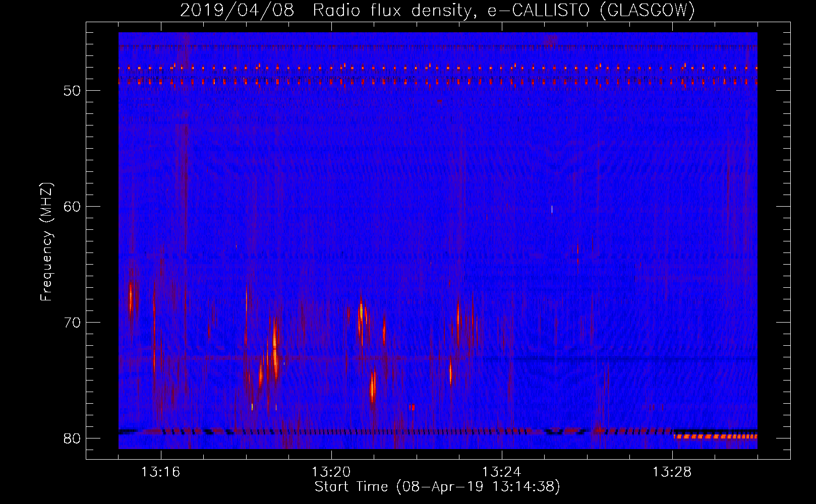Image resolution: width=816 pixels, height=504 pixels.
Task: Click the 13:24 time tick label
Action: tap(502, 472)
